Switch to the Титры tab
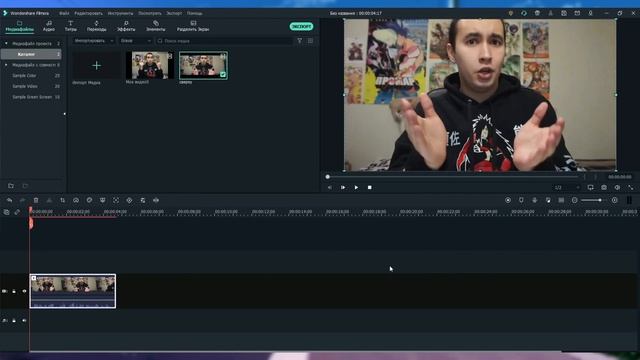Viewport: 640px width, 360px height. click(71, 26)
